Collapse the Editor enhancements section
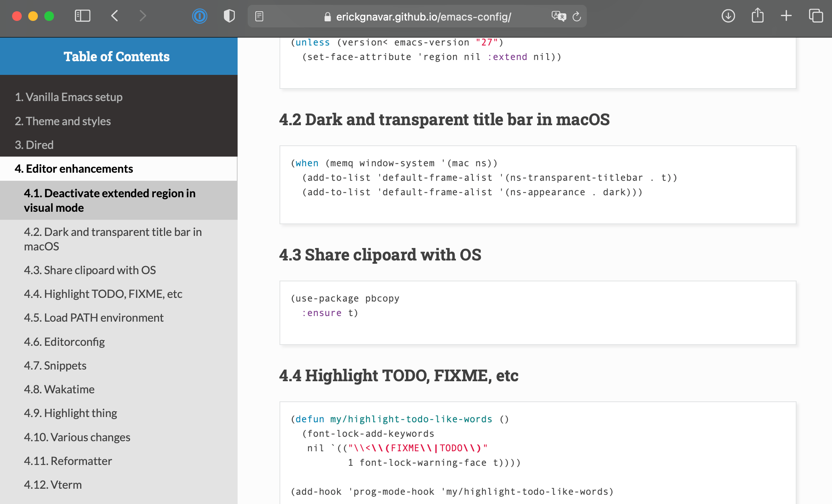The image size is (832, 504). [74, 169]
